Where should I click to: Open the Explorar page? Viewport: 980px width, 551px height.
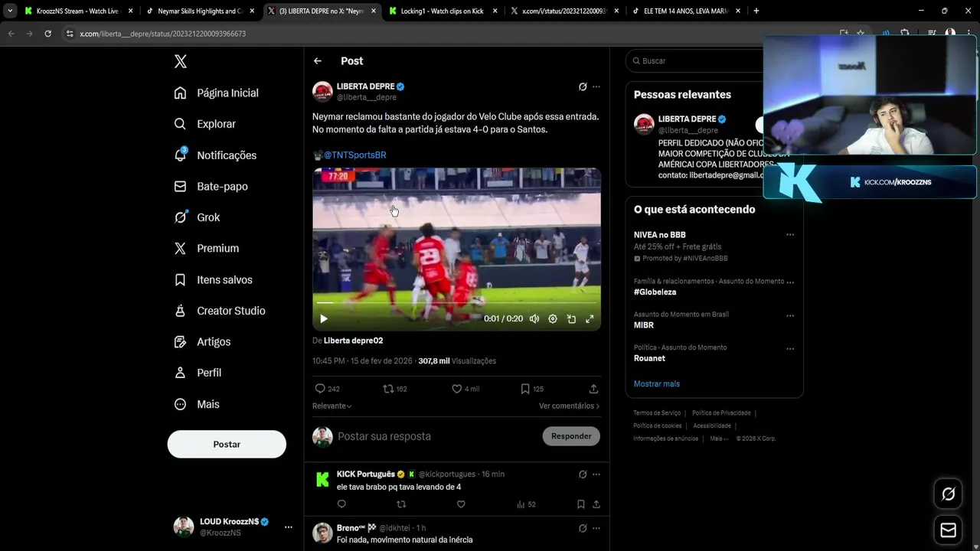pyautogui.click(x=205, y=124)
